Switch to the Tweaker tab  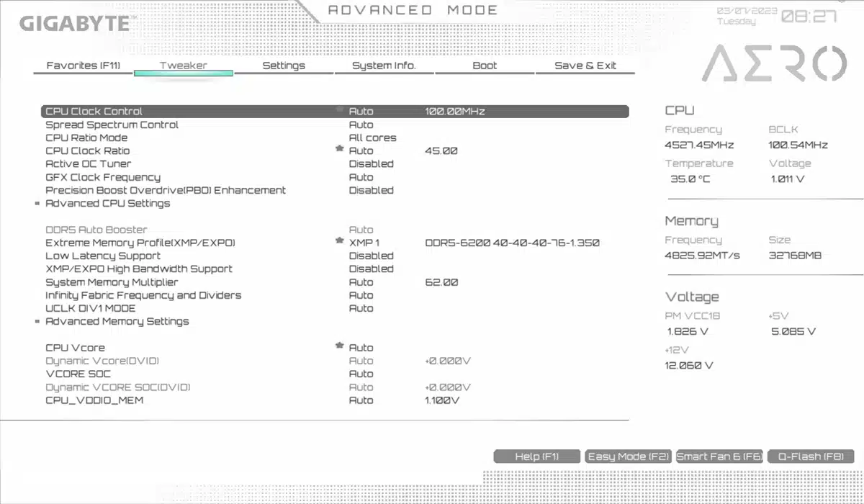[184, 66]
